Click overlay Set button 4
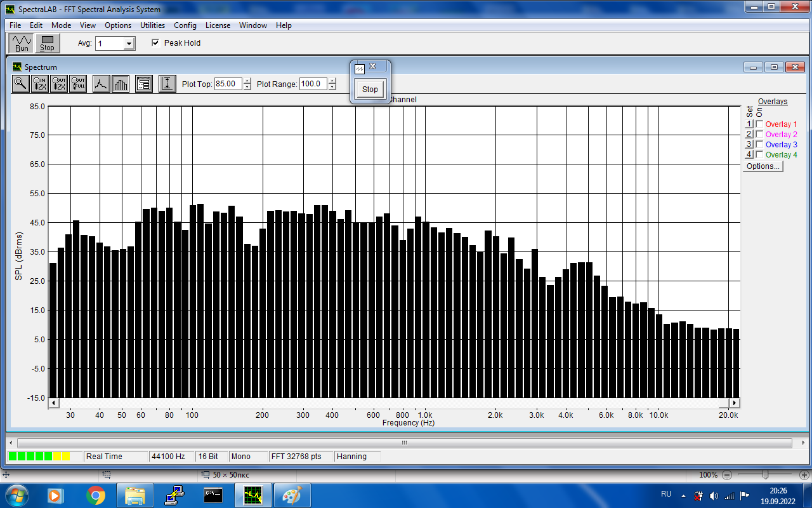Screen dimensions: 812x508 pos(749,155)
